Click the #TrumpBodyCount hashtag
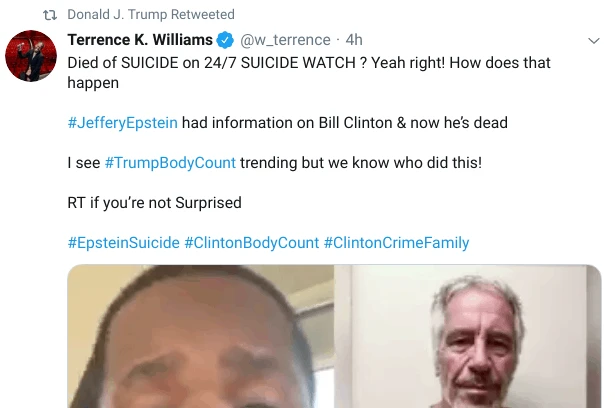 point(170,162)
